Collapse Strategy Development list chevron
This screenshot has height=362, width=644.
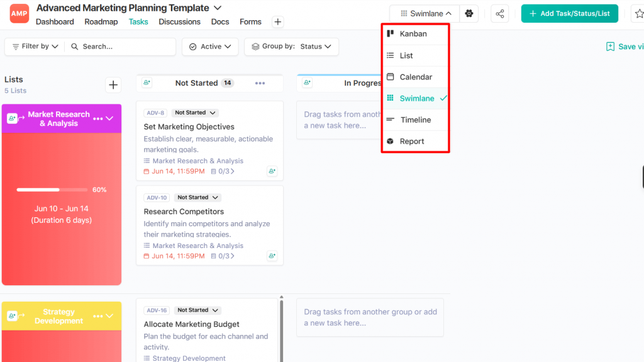pyautogui.click(x=109, y=316)
